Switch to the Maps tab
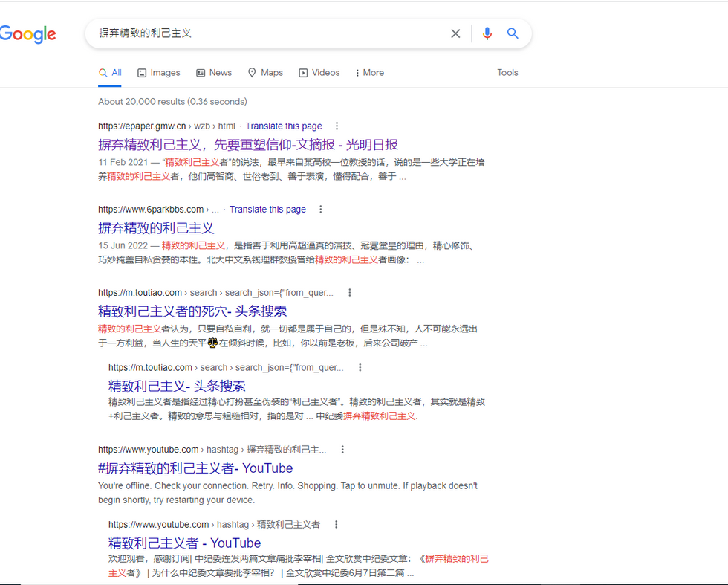This screenshot has width=728, height=585. point(266,73)
